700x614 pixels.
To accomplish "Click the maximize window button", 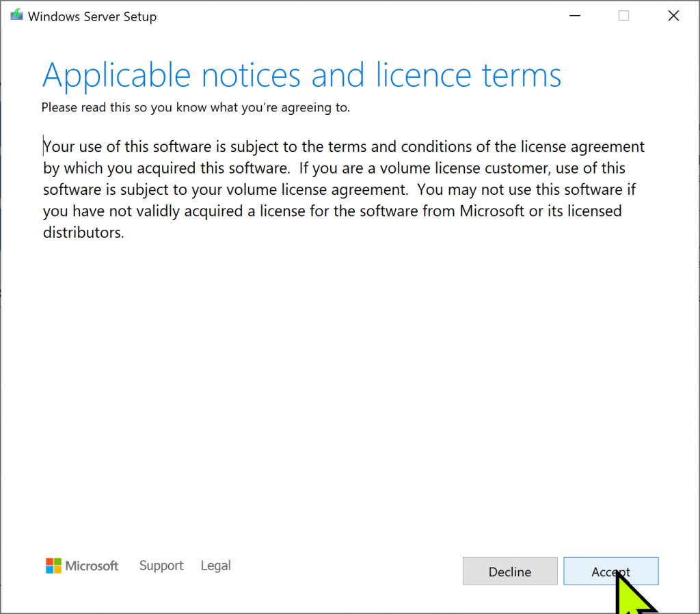I will click(623, 16).
